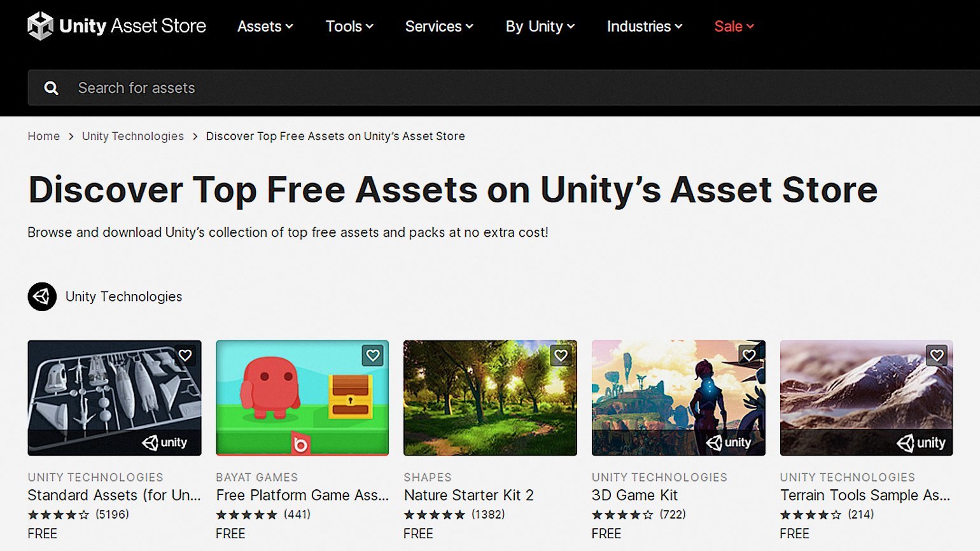Click the Unity Asset Store cube logo
This screenshot has height=551, width=980.
click(x=40, y=26)
